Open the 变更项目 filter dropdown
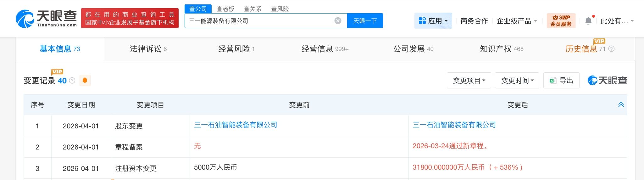Screen dimensions: 644x180 point(469,81)
